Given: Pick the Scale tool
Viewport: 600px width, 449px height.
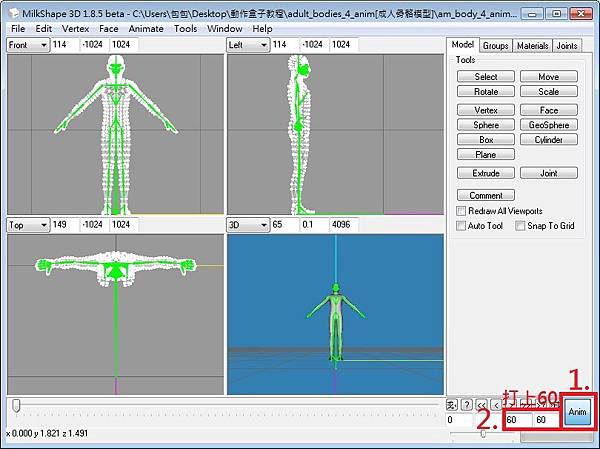Looking at the screenshot, I should tap(548, 91).
